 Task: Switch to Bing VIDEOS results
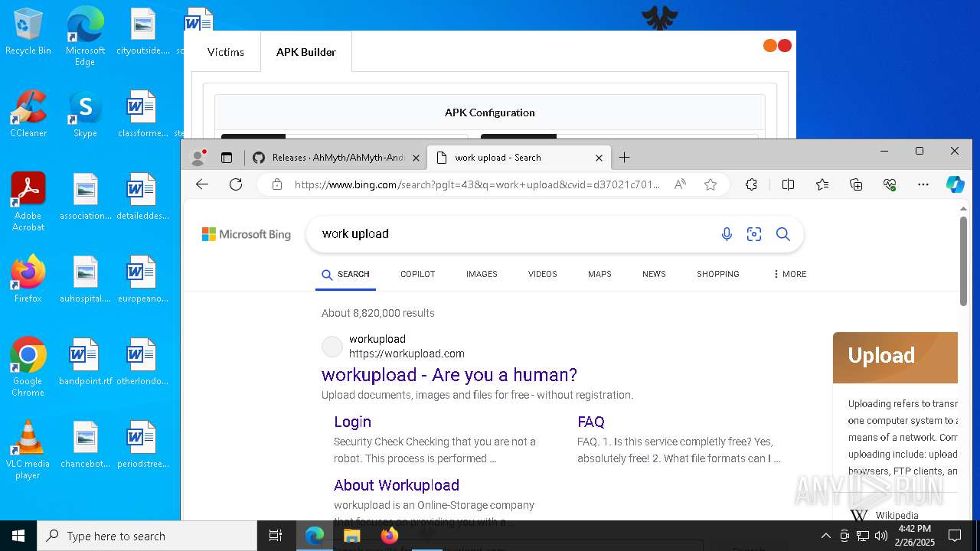542,274
